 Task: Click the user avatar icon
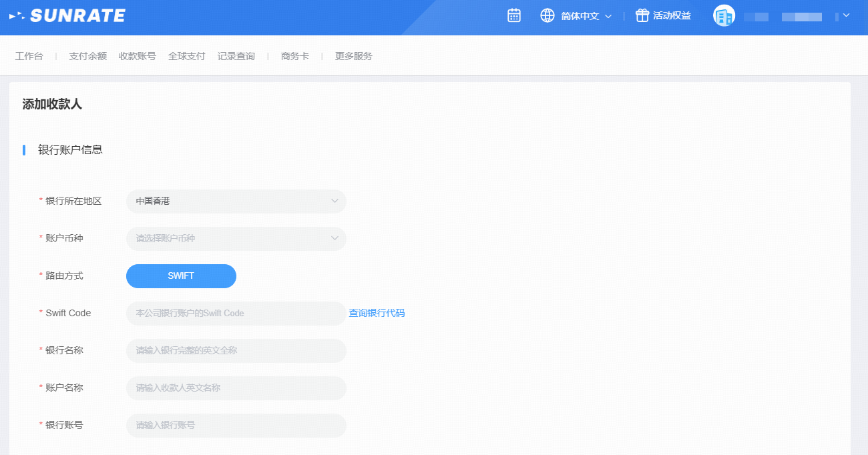tap(724, 15)
